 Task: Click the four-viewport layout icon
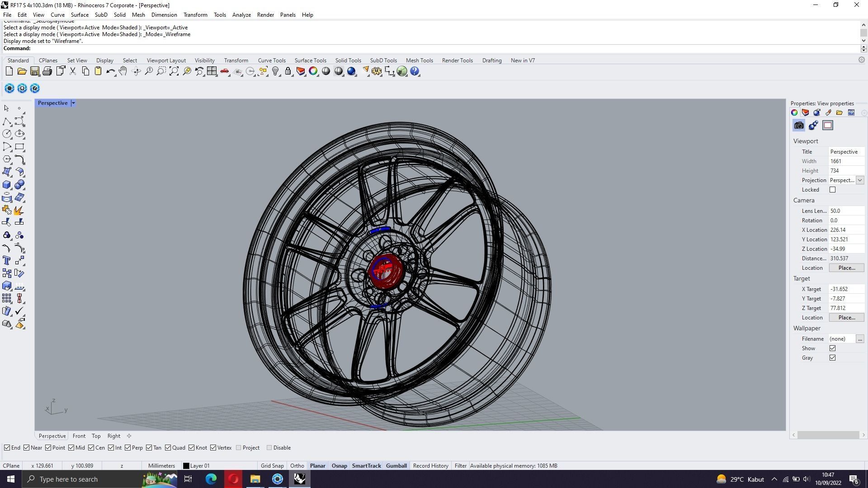pyautogui.click(x=212, y=71)
